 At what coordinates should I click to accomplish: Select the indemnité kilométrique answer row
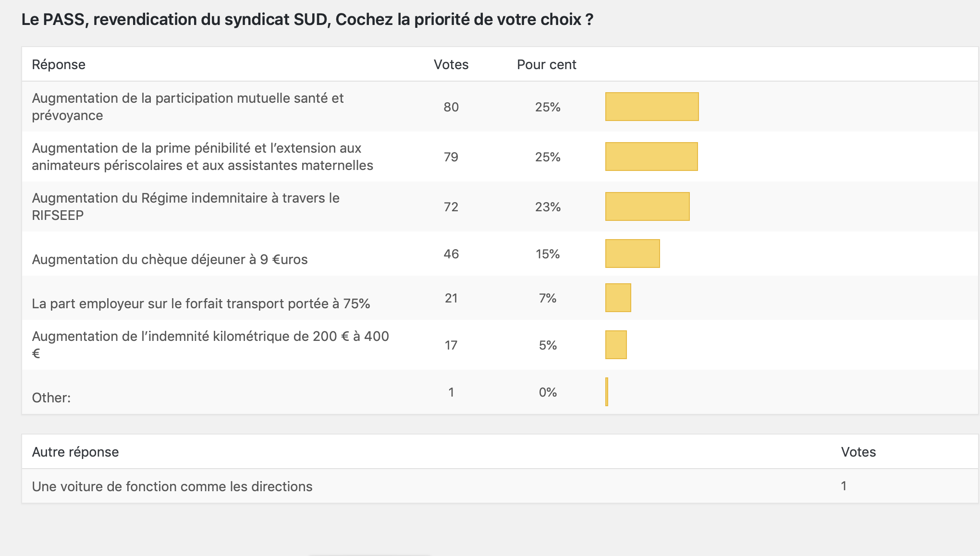[x=210, y=345]
